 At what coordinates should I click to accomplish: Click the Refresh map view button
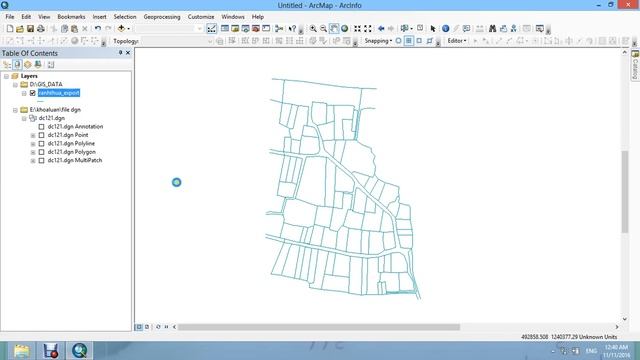158,327
